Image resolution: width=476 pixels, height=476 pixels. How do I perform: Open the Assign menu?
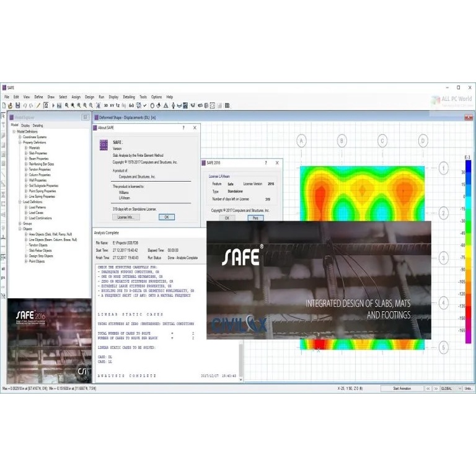coord(76,97)
